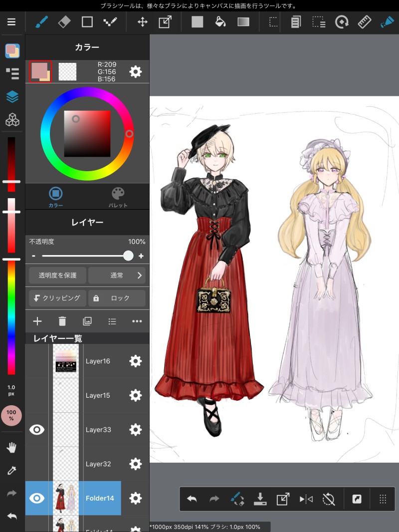The height and width of the screenshot is (532, 399).
Task: Select the rectangle shape tool
Action: (x=87, y=22)
